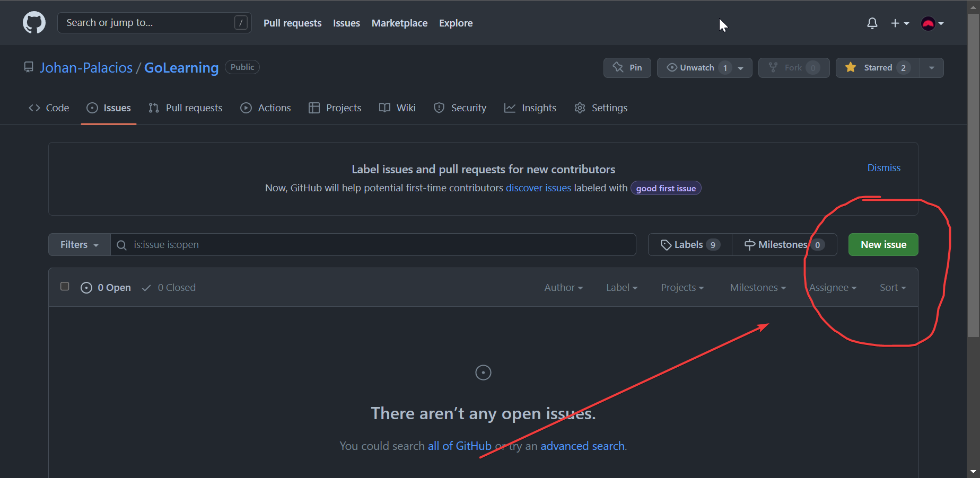Screen dimensions: 980x478
Task: Open the Milestones list button
Action: coord(784,245)
